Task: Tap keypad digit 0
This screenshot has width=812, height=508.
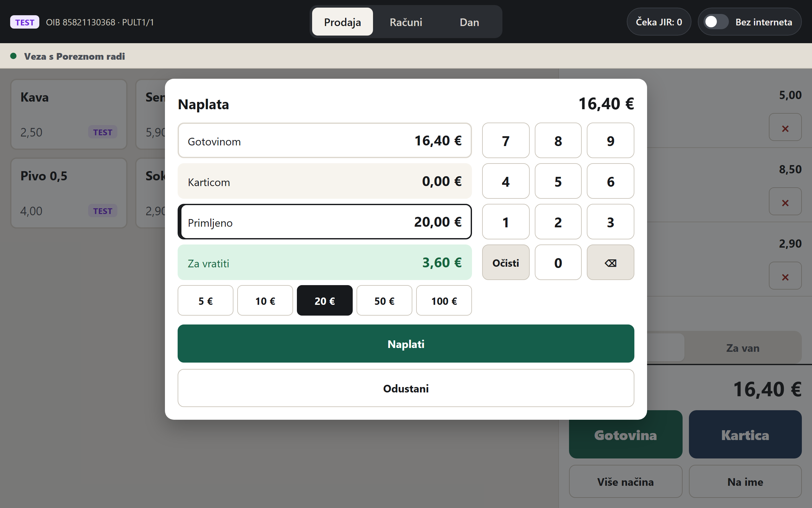Action: (558, 262)
